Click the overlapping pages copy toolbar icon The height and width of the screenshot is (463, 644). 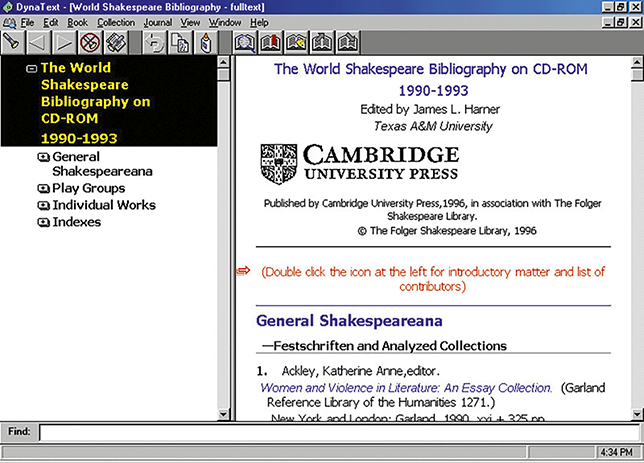tap(180, 43)
